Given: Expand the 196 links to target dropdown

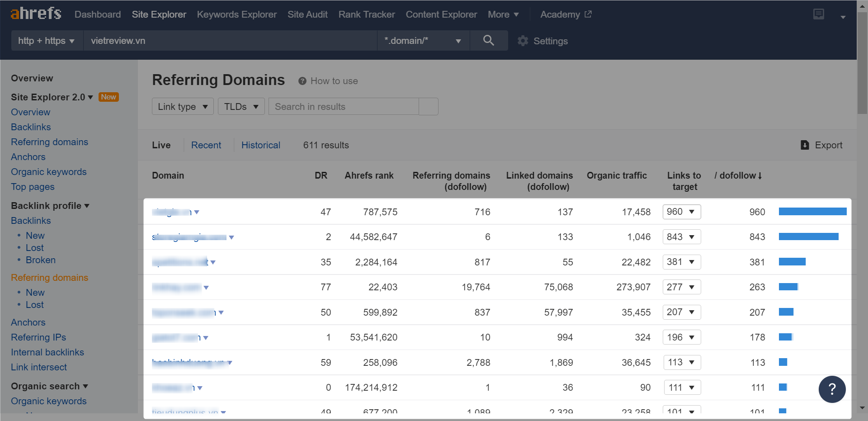Looking at the screenshot, I should click(682, 337).
